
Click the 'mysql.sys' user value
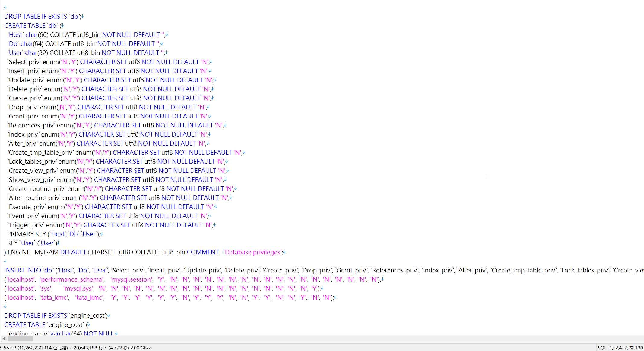click(79, 288)
